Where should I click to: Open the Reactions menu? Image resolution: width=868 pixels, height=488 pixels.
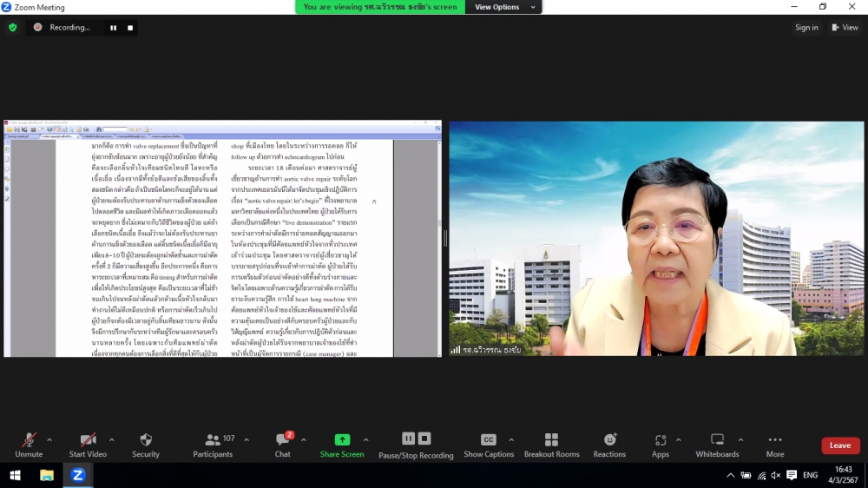609,440
